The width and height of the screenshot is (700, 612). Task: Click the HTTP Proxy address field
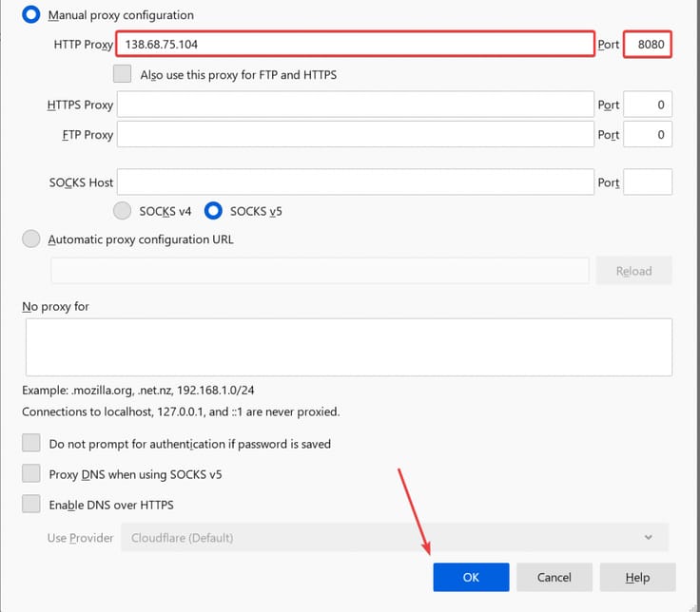pyautogui.click(x=354, y=45)
